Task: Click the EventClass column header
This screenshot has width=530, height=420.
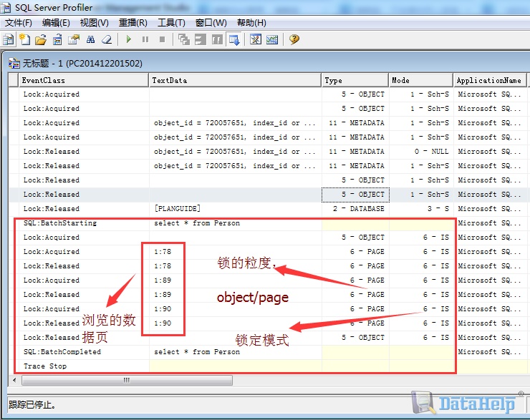Action: pyautogui.click(x=84, y=80)
